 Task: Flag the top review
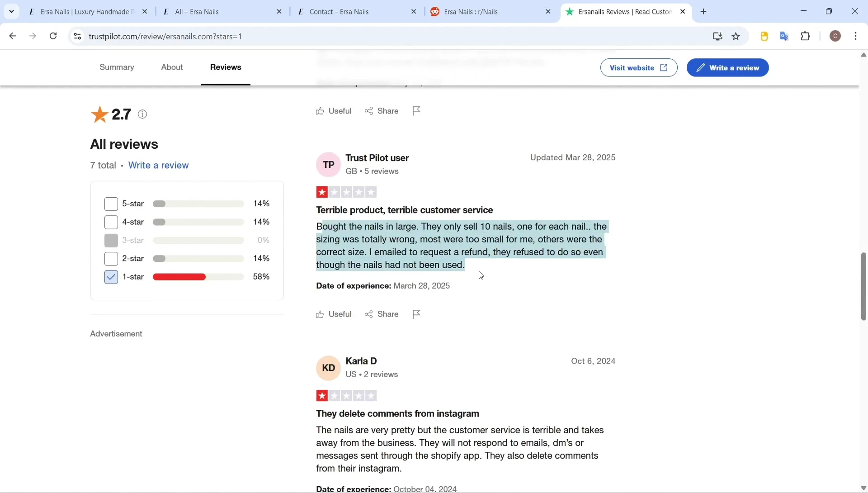pyautogui.click(x=417, y=111)
